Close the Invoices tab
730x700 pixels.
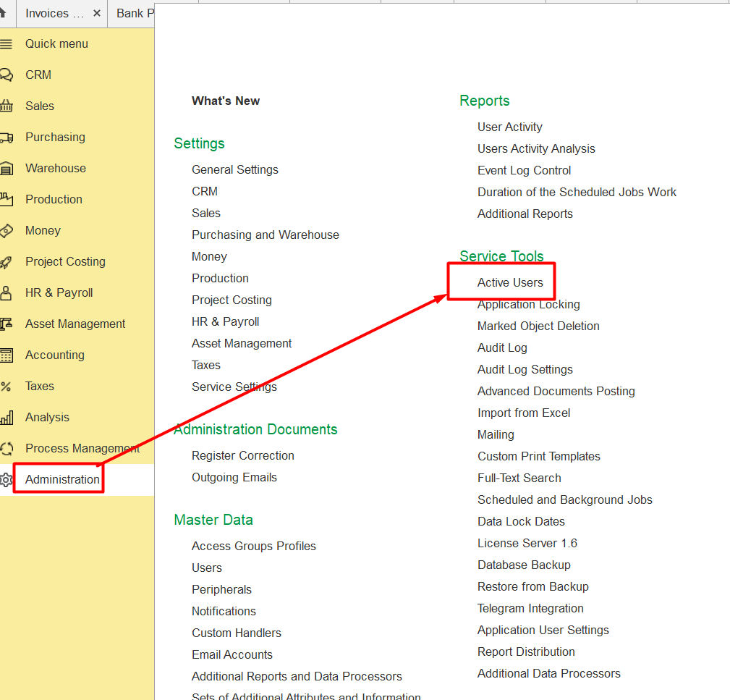(97, 13)
